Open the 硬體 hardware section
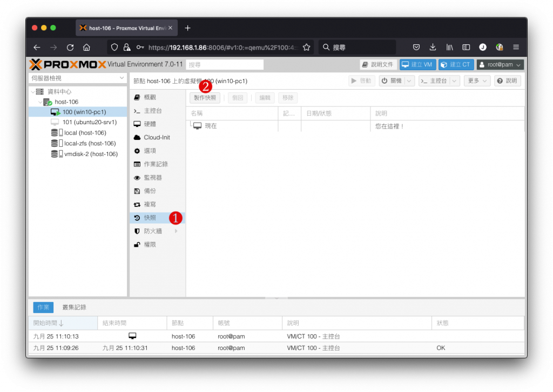Viewport: 553px width, 392px height. pyautogui.click(x=157, y=124)
